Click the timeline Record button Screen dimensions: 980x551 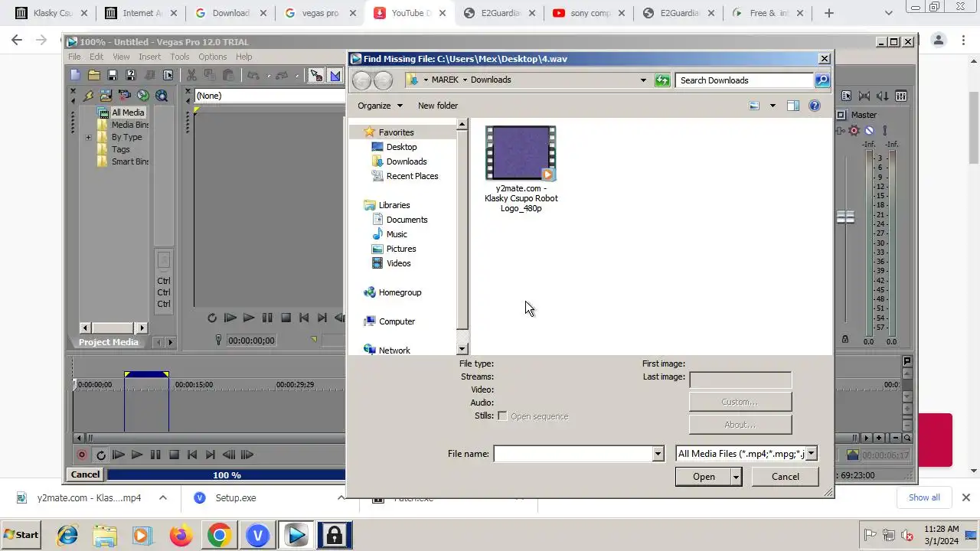[x=82, y=455]
